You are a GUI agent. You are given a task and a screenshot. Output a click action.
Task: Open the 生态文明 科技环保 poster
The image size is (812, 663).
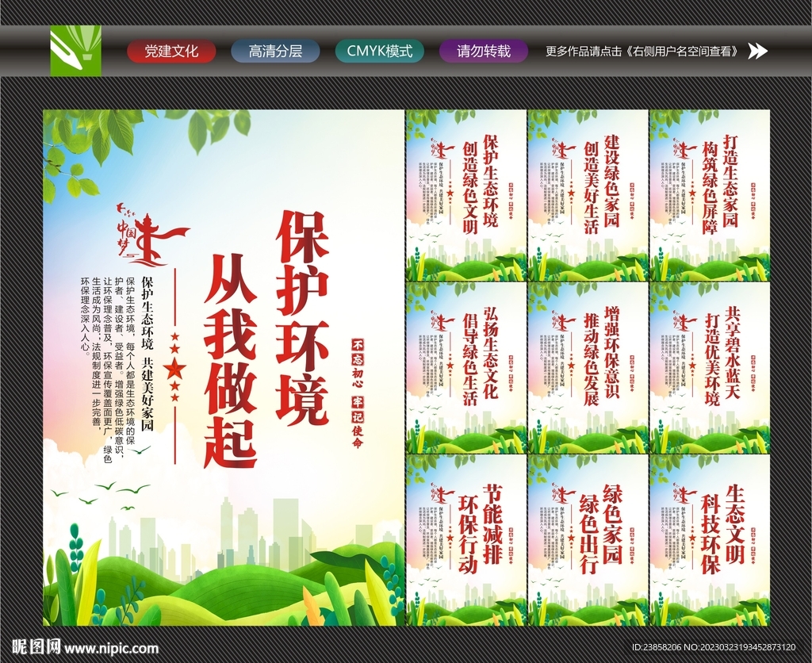710,540
